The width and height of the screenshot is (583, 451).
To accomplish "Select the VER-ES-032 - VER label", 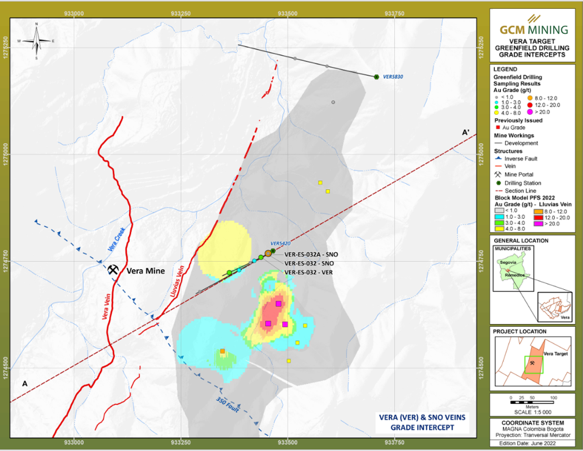I will click(x=308, y=273).
